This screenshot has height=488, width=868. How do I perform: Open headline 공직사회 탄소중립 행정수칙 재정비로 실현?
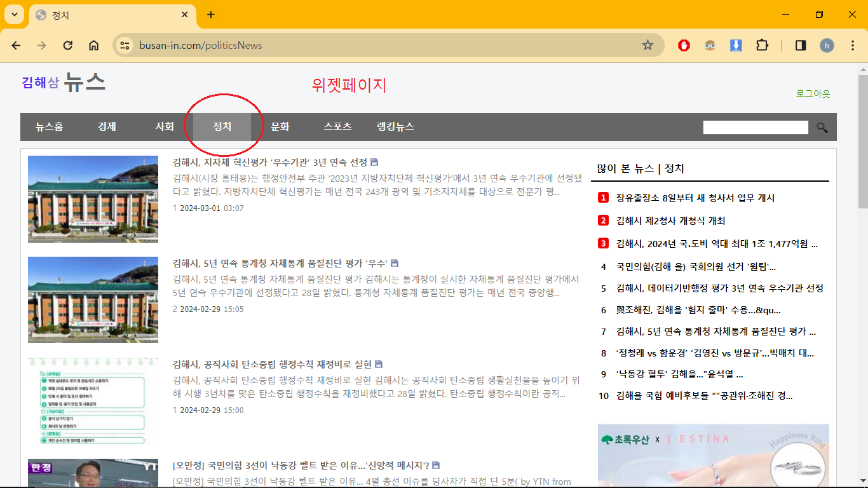[272, 364]
